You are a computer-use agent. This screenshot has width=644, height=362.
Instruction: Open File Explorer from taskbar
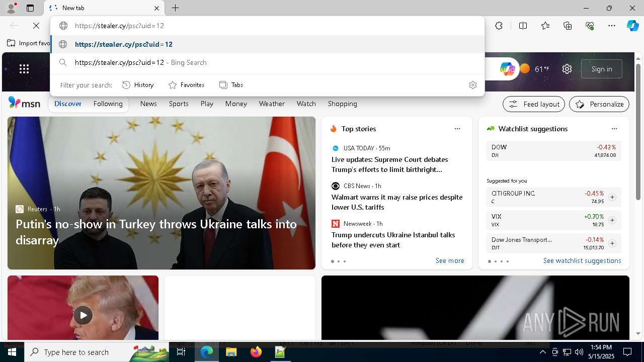pyautogui.click(x=231, y=352)
